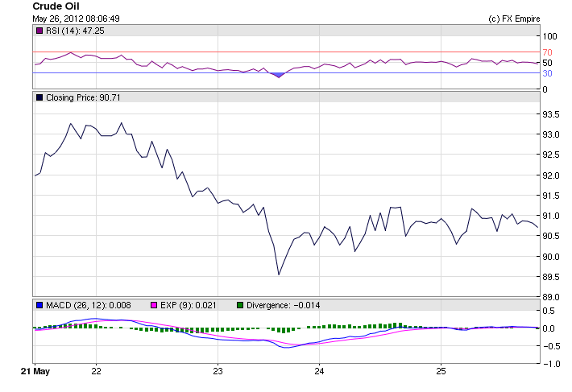Click the 'RSI (14): 47.25' label

(x=75, y=31)
